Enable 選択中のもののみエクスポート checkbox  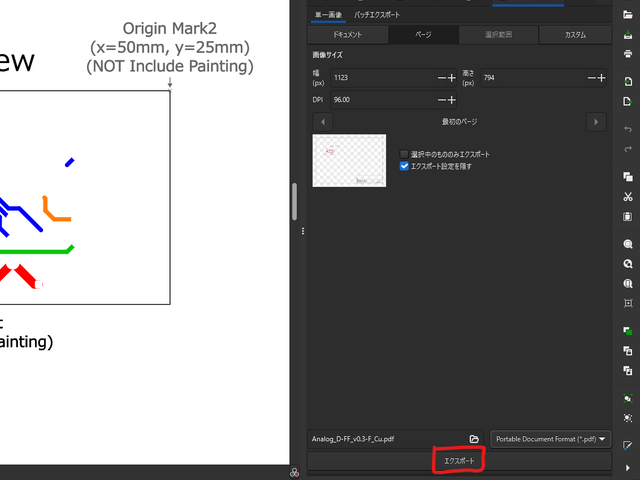(404, 154)
